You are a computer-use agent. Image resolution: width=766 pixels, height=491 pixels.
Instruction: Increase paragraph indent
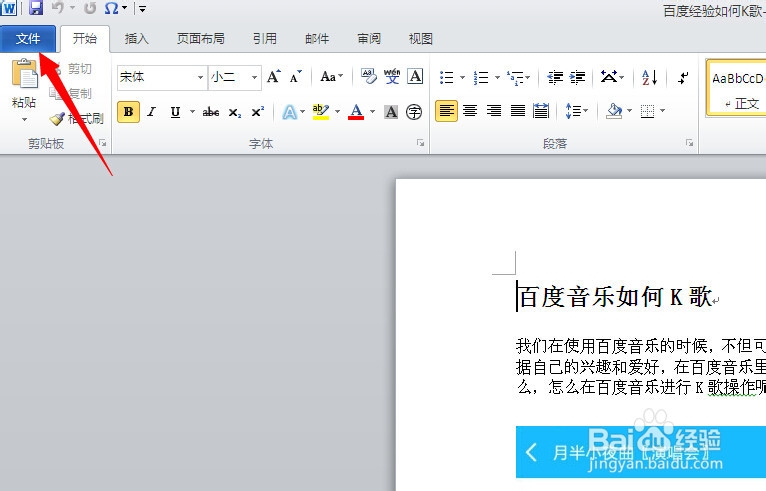(x=577, y=77)
